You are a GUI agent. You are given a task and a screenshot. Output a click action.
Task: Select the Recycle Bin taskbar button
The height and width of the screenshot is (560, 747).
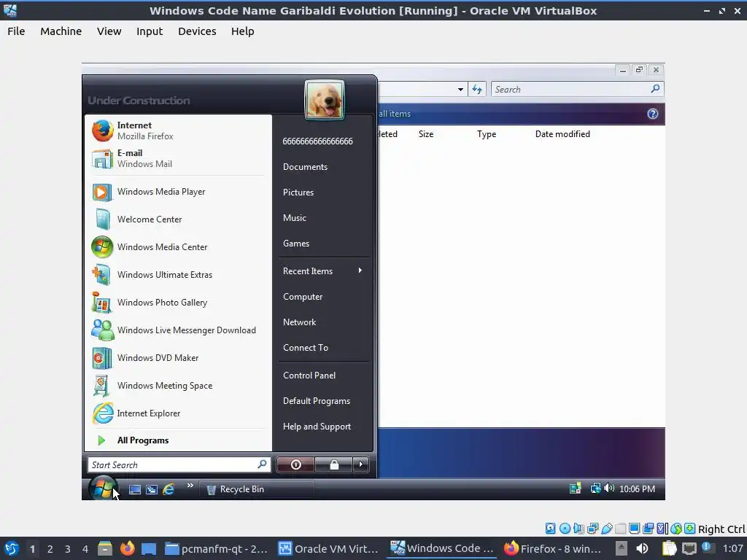click(256, 489)
